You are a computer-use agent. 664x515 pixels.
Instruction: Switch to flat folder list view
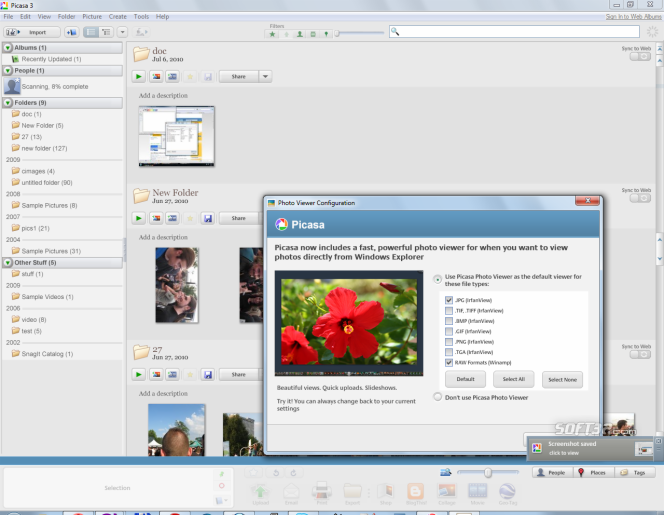[x=91, y=32]
